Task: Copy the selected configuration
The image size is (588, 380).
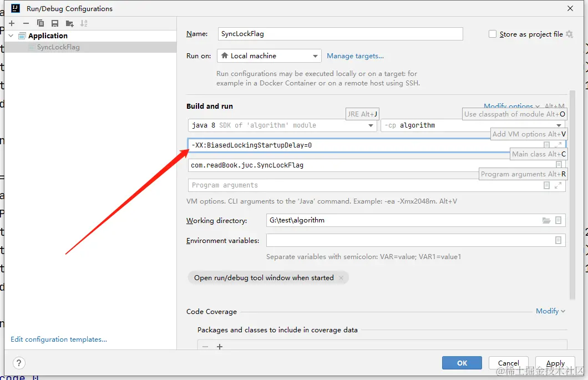Action: [40, 23]
